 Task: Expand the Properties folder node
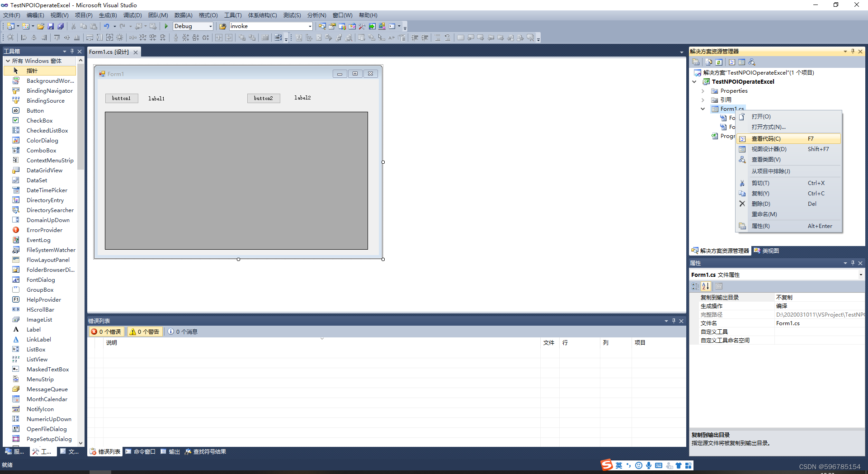pyautogui.click(x=703, y=91)
